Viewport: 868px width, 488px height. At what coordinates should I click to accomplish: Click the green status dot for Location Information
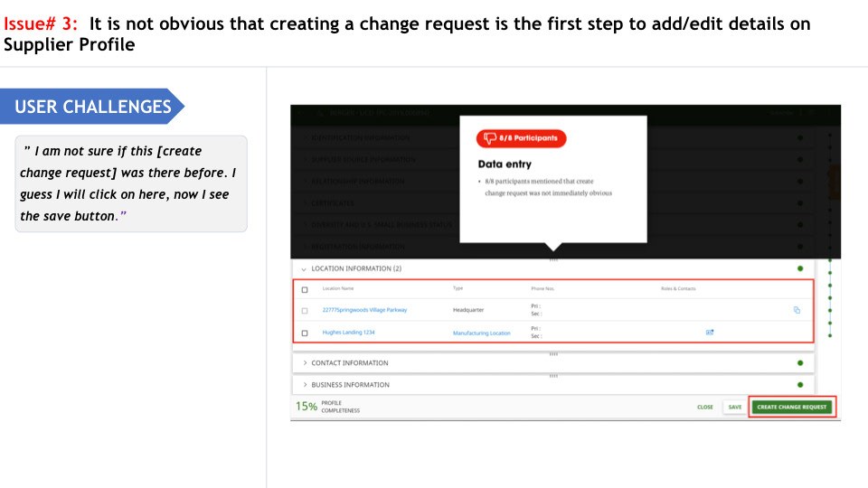(800, 268)
